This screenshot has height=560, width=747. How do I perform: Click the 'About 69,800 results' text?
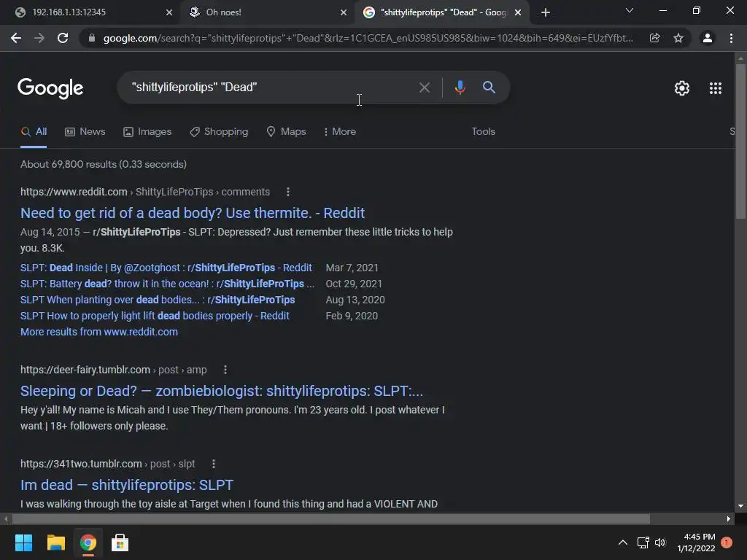click(x=104, y=164)
